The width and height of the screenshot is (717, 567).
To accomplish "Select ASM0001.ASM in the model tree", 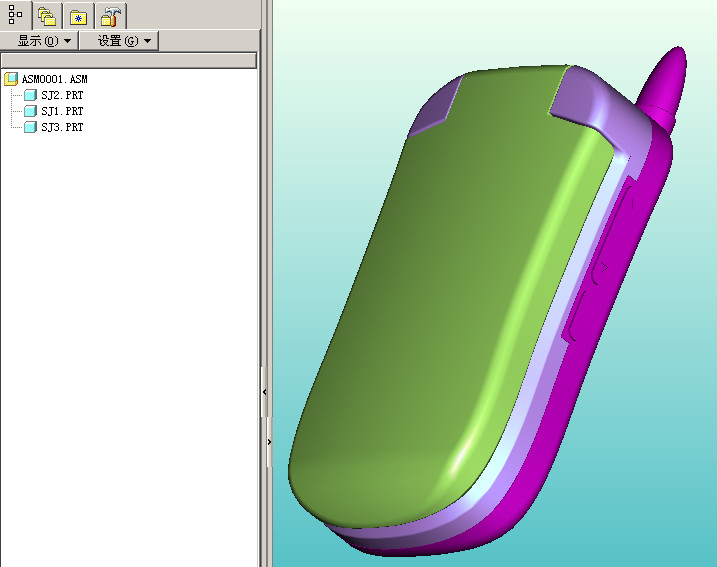I will pyautogui.click(x=54, y=79).
